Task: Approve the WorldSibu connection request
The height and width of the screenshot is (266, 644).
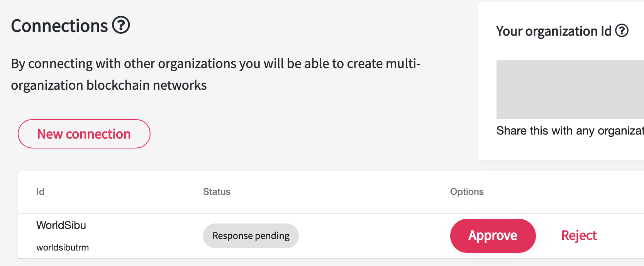Action: point(493,235)
